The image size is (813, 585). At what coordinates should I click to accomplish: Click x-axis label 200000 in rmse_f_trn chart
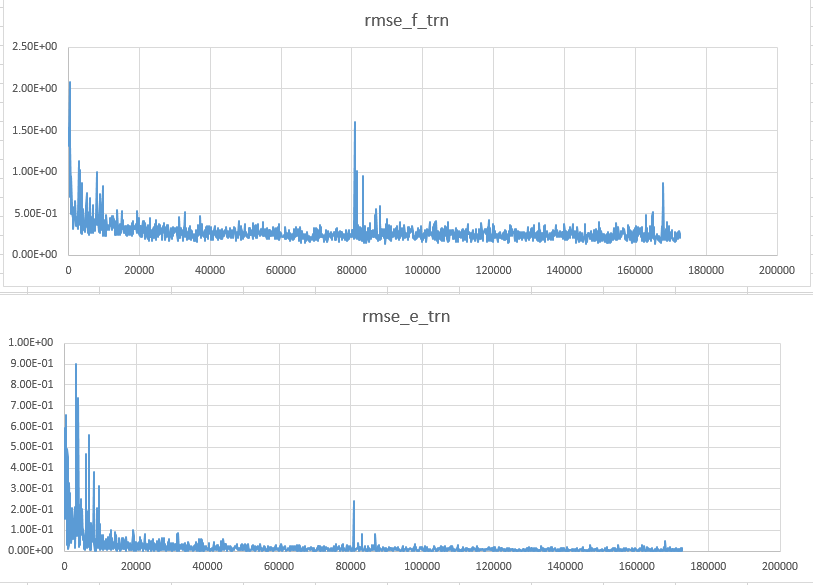point(777,270)
